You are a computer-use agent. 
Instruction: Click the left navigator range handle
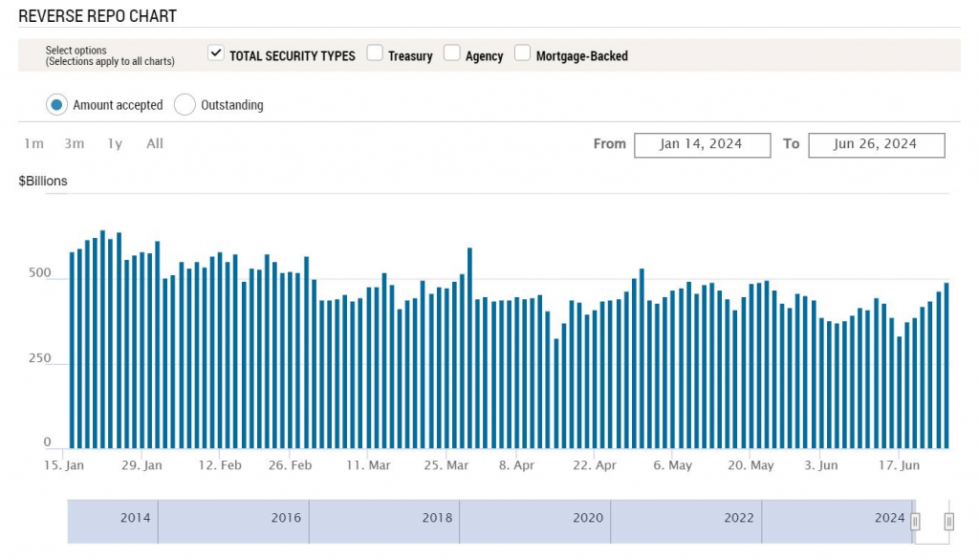coord(915,521)
